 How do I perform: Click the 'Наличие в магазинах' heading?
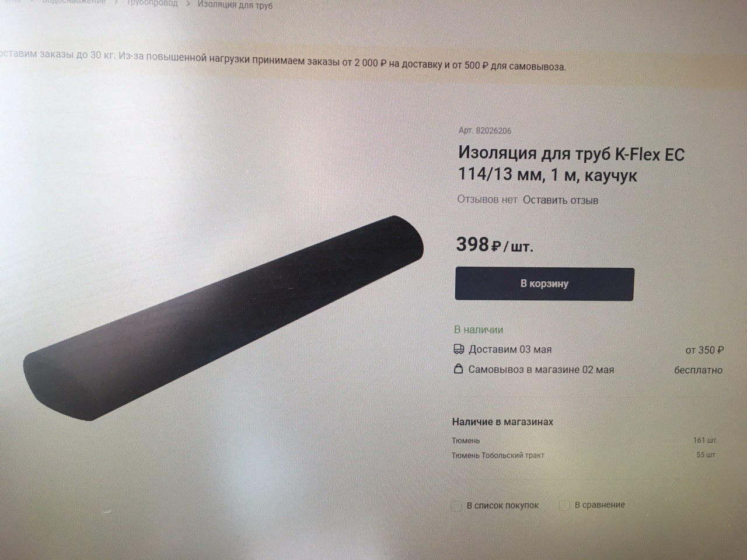(x=502, y=422)
